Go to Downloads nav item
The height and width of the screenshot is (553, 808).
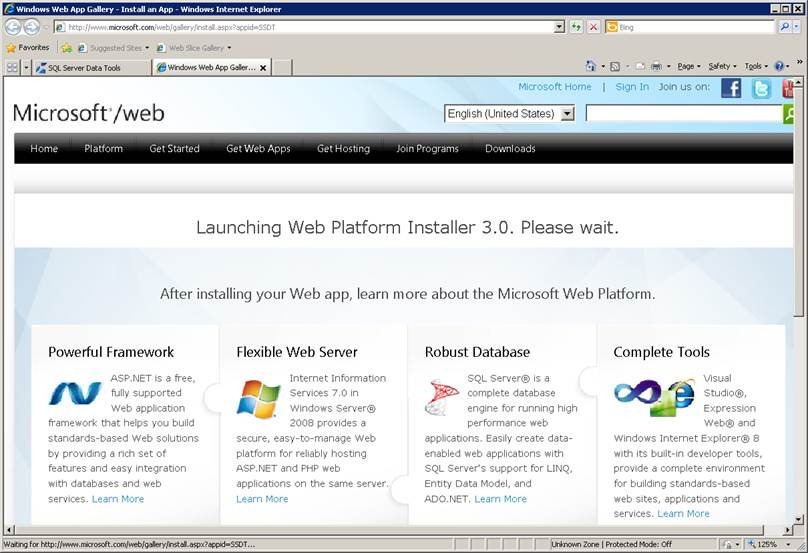510,148
